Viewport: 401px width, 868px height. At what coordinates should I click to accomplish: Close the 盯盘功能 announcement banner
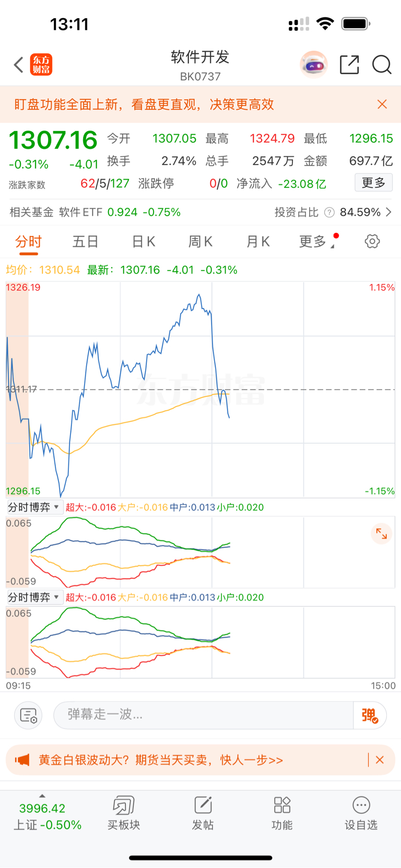pyautogui.click(x=382, y=104)
